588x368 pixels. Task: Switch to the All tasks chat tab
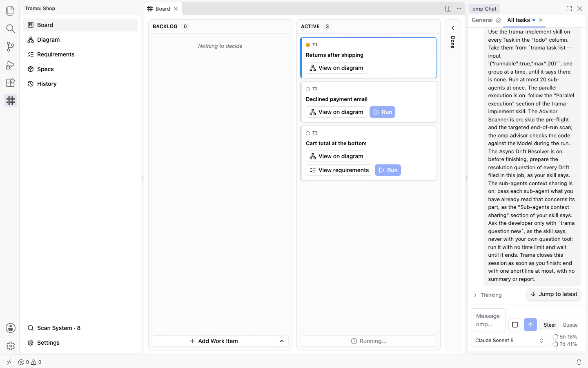point(519,20)
